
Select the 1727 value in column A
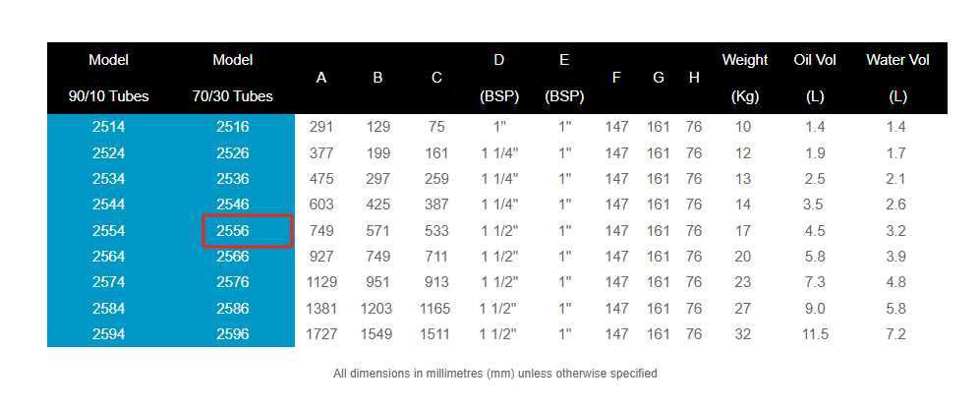(x=321, y=334)
